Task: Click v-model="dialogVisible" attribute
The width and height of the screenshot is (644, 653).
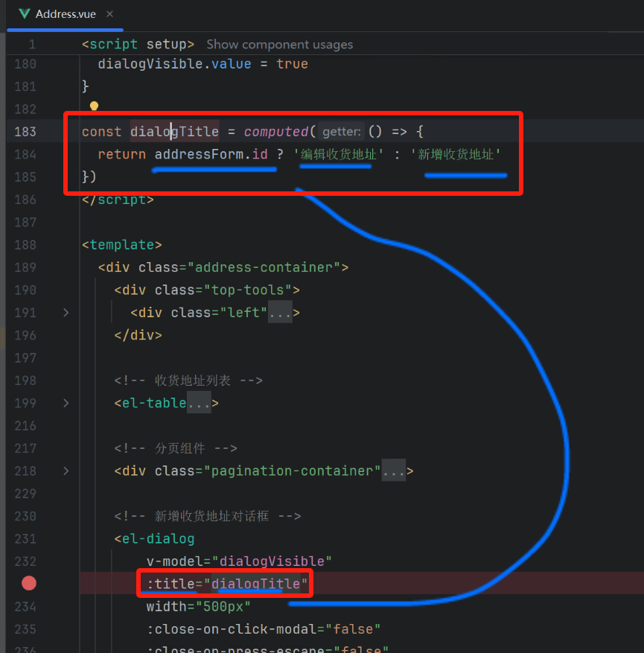Action: click(x=239, y=561)
